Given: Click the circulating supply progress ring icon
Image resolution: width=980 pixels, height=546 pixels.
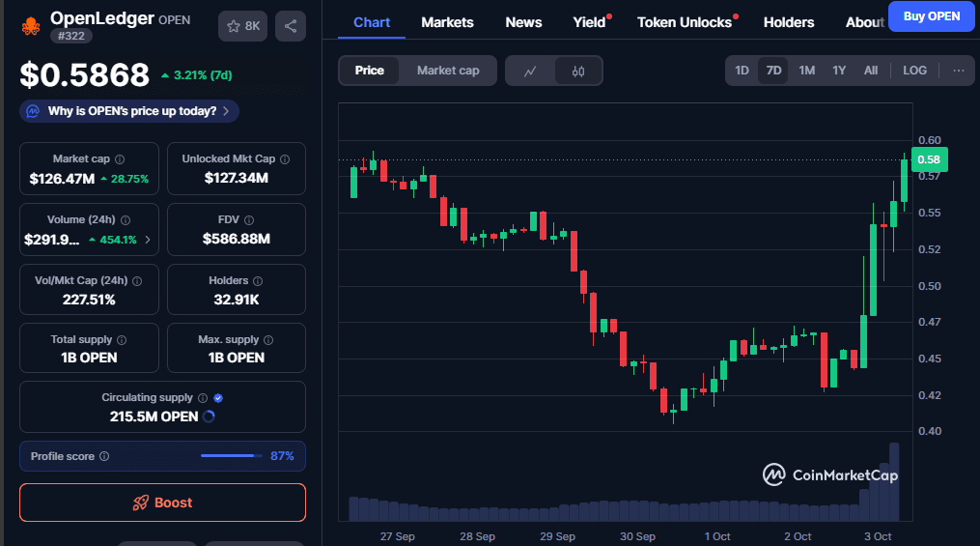Looking at the screenshot, I should [x=209, y=417].
